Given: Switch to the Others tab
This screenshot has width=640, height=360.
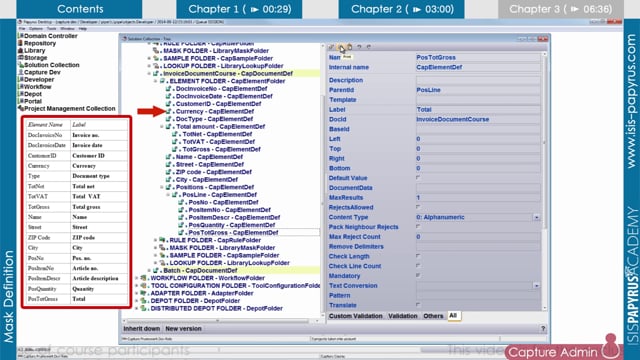Looking at the screenshot, I should pos(433,316).
